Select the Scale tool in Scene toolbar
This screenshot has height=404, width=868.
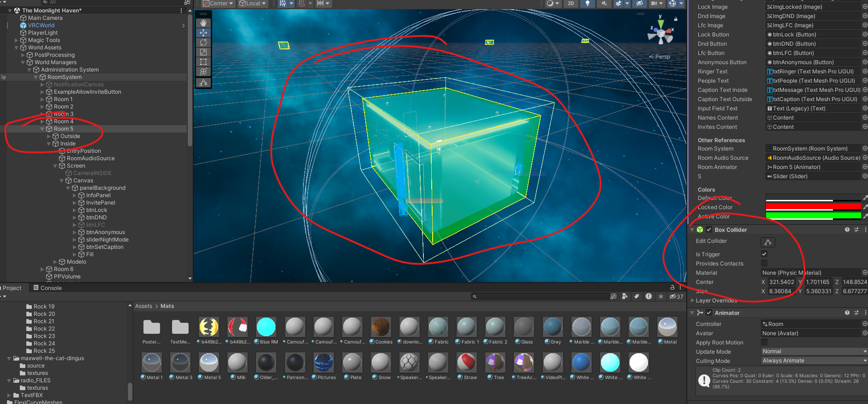click(x=203, y=52)
